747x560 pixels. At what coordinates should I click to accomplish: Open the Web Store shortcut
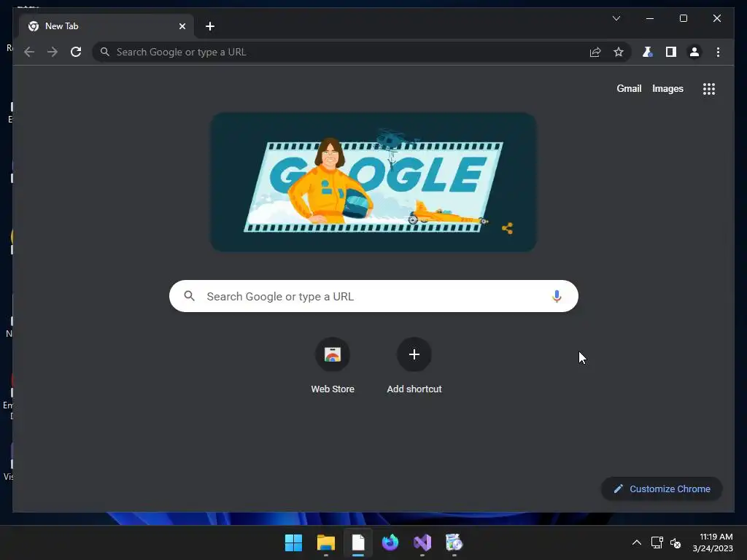pyautogui.click(x=333, y=366)
